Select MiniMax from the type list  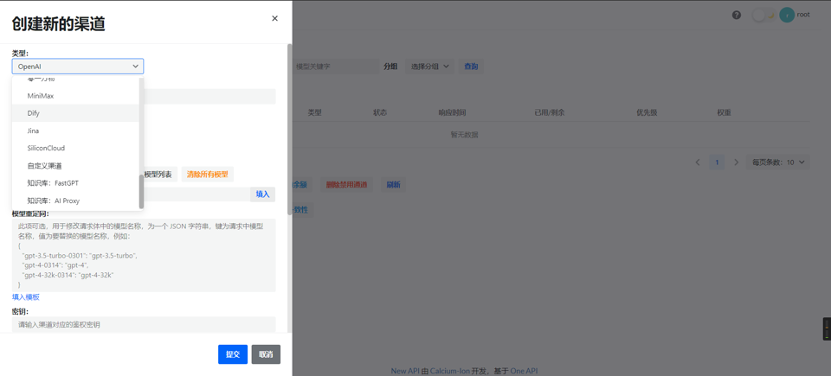pos(75,96)
